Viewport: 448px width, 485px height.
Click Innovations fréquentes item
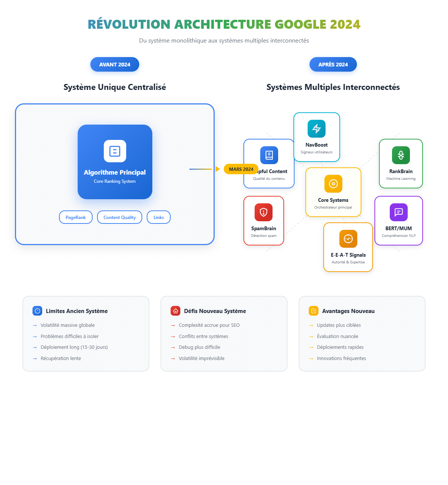coord(342,359)
